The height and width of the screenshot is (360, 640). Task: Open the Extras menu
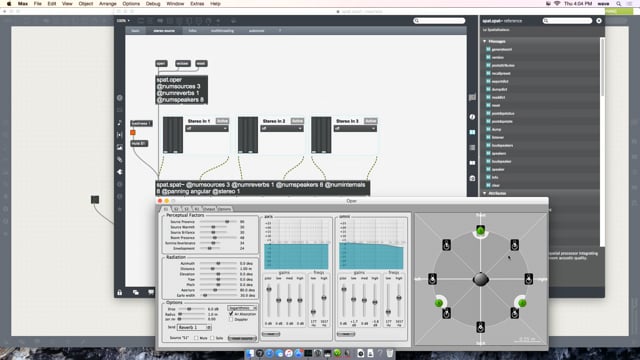pyautogui.click(x=197, y=4)
